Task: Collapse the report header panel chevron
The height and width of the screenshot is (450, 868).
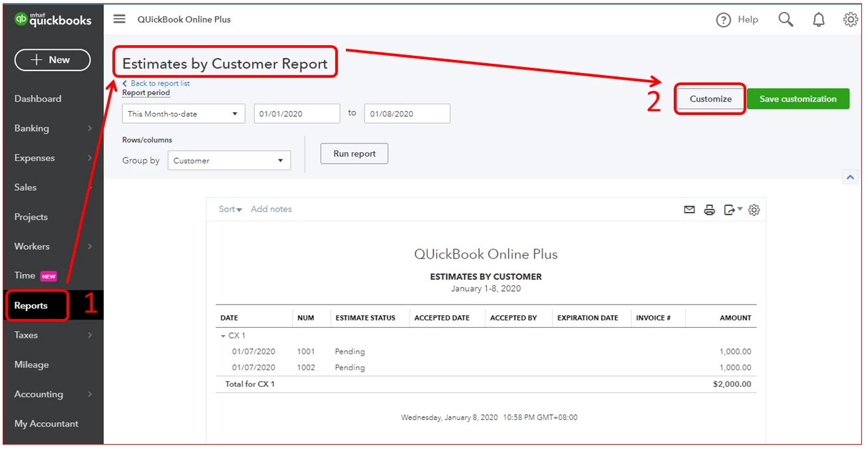Action: 849,177
